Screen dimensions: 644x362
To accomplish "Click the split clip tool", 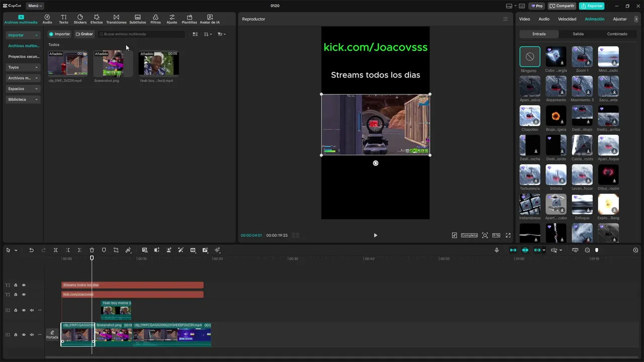I will coord(55,250).
